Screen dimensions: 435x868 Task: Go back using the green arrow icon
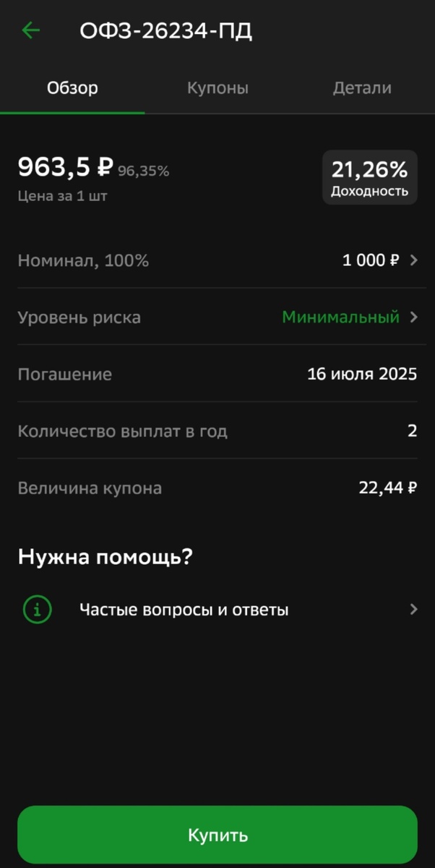(x=30, y=30)
